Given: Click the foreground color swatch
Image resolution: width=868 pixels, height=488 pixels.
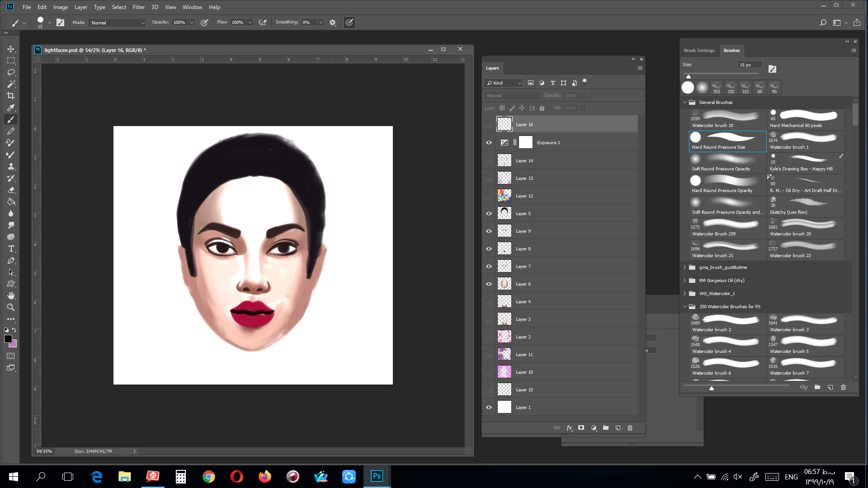Looking at the screenshot, I should (8, 339).
